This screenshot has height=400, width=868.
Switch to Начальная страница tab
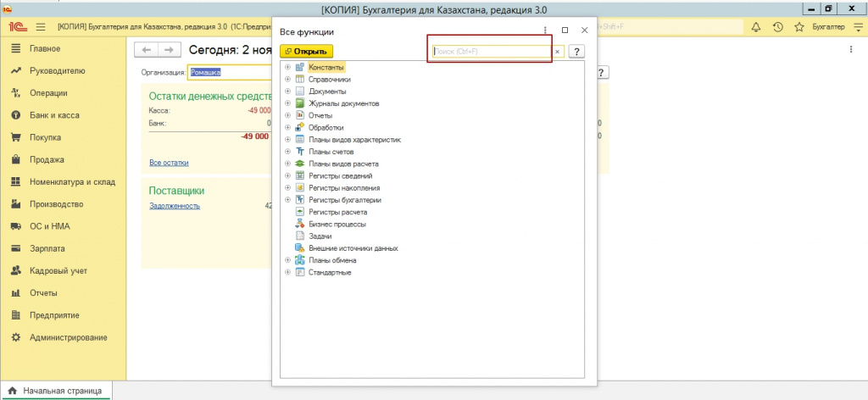pyautogui.click(x=55, y=391)
